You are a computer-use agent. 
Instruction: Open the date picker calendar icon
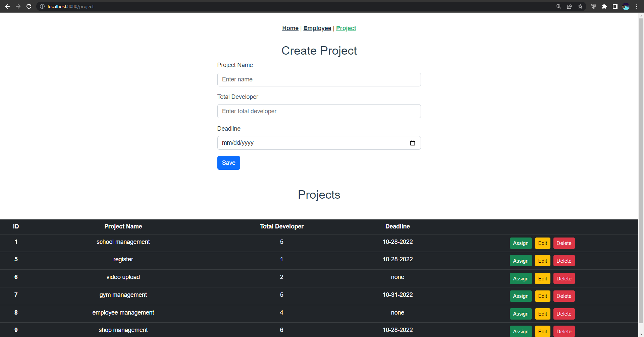click(x=413, y=143)
